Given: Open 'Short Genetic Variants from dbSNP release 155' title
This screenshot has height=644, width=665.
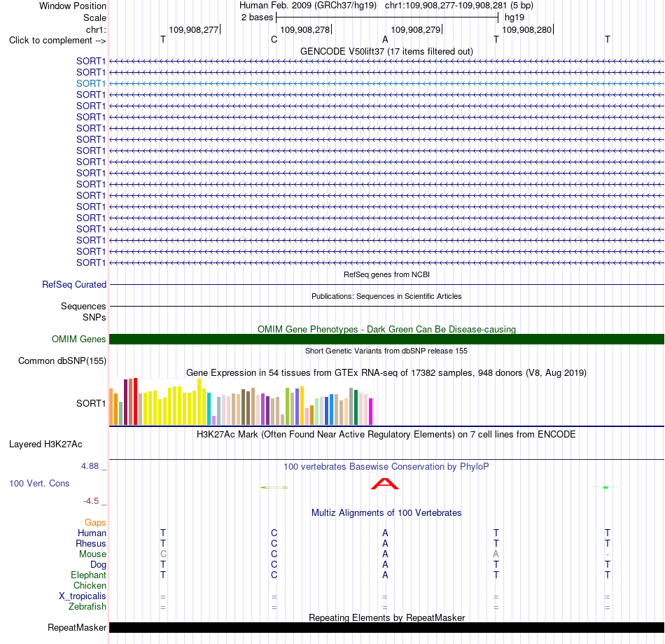Looking at the screenshot, I should click(x=386, y=351).
